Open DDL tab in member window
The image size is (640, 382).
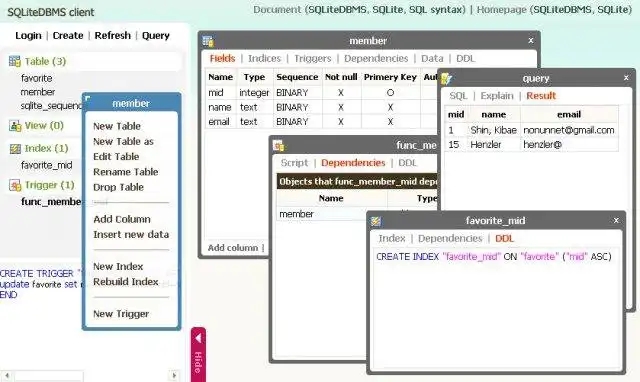click(466, 58)
